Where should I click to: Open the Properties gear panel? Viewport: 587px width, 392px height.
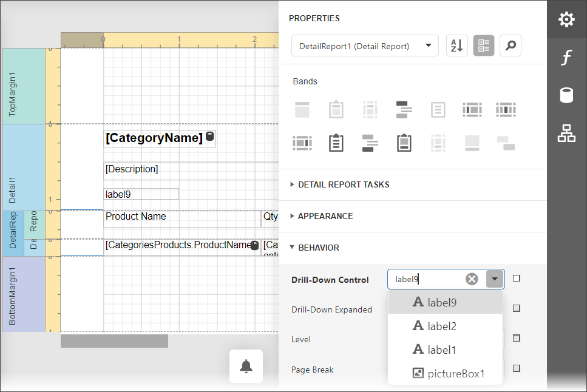coord(566,19)
